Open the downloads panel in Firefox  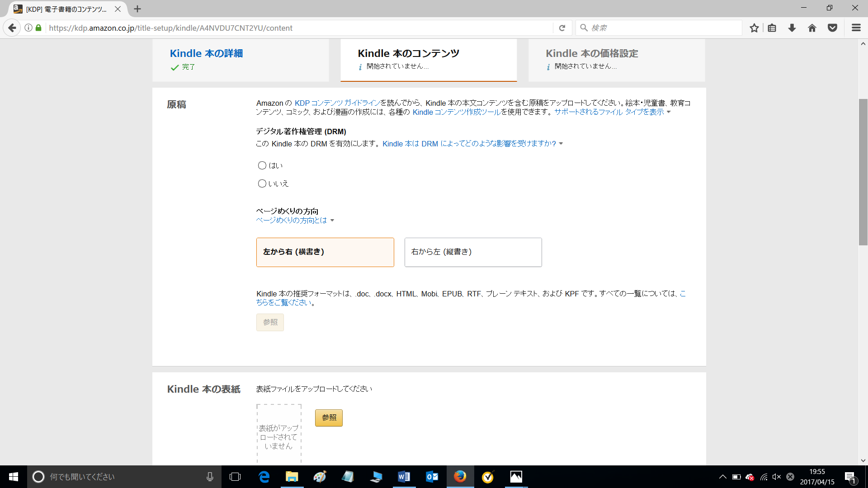pos(792,28)
